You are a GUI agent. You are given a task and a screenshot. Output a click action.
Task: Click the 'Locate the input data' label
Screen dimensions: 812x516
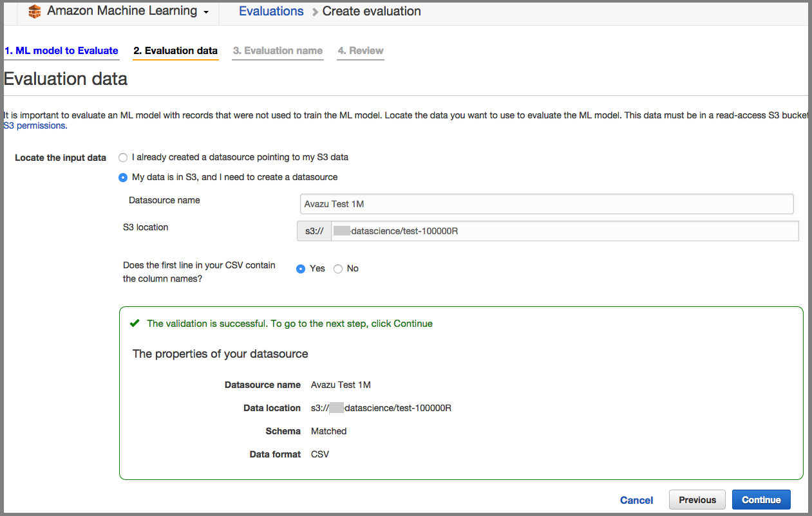click(x=61, y=158)
